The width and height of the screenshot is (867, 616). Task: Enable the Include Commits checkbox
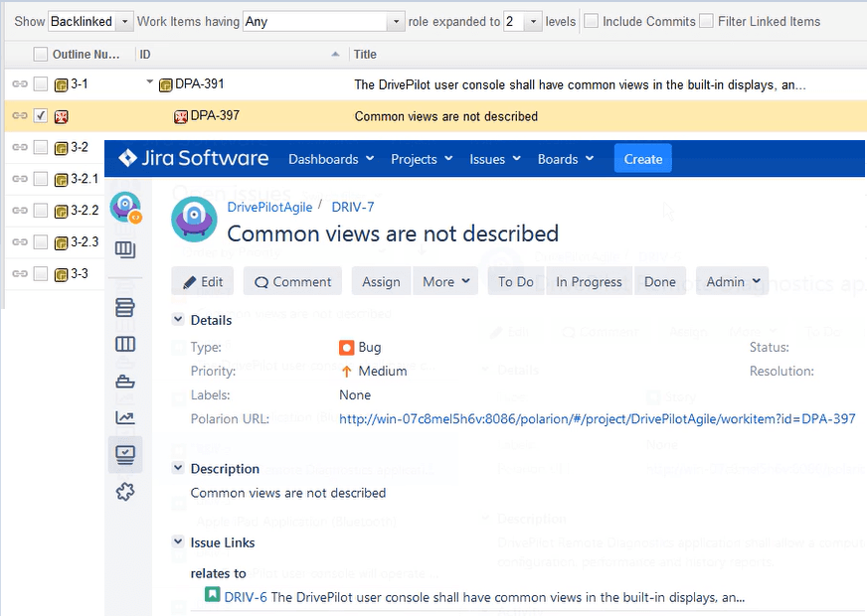(x=591, y=21)
